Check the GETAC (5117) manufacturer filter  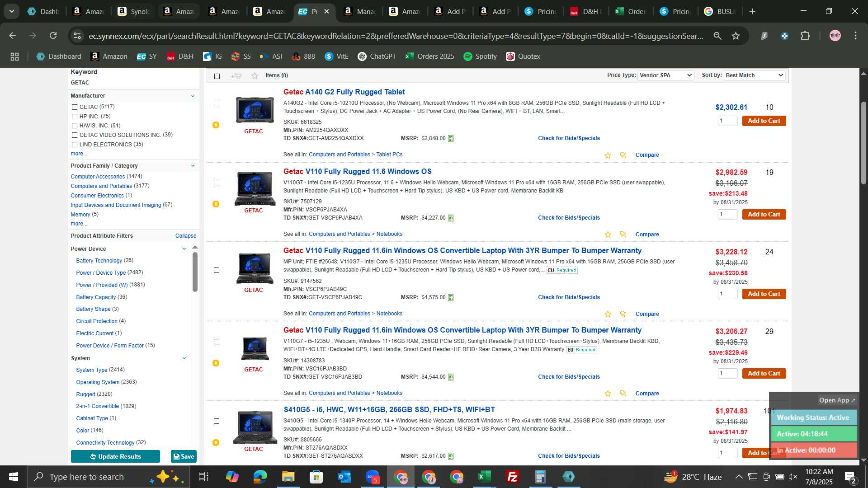[x=75, y=107]
